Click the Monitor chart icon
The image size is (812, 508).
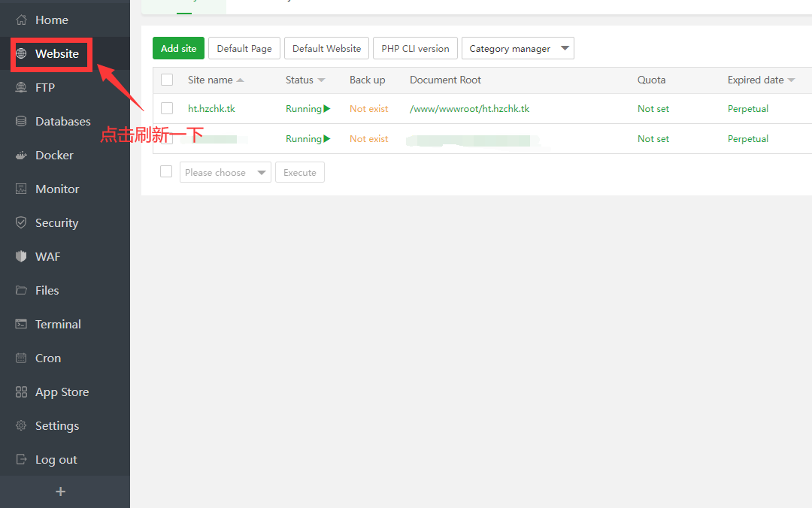[21, 189]
